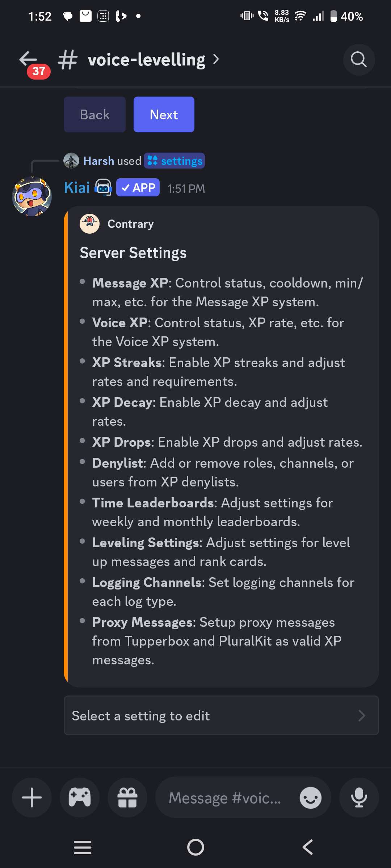Viewport: 391px width, 868px height.
Task: Go back using the header arrow
Action: (x=28, y=59)
